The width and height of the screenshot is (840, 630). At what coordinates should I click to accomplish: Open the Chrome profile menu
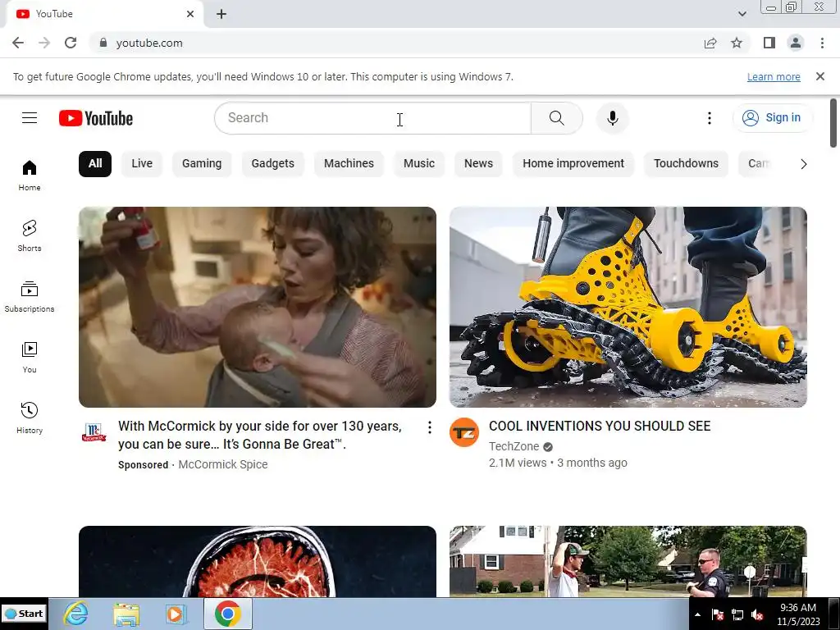click(796, 43)
